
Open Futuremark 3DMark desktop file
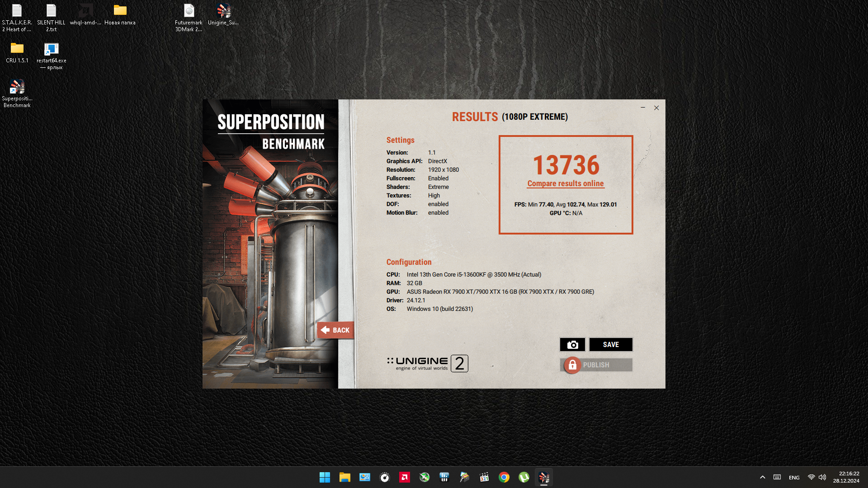point(189,17)
